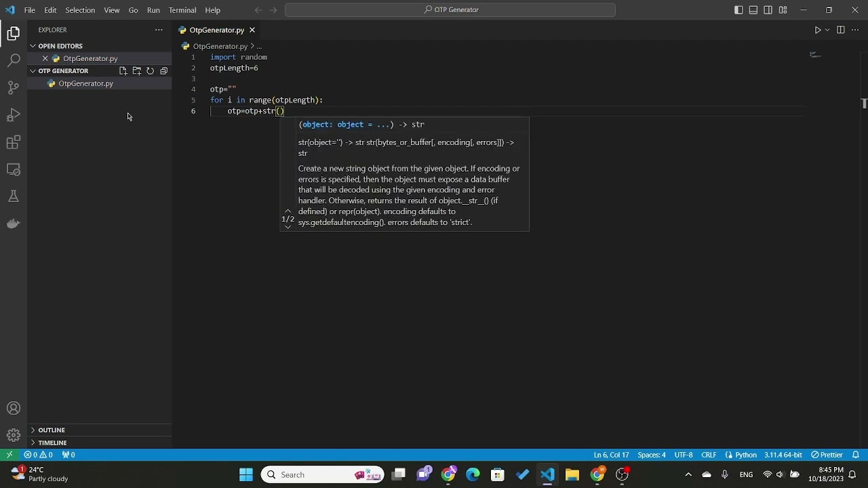This screenshot has width=868, height=488.
Task: Run the Python file
Action: click(x=818, y=30)
